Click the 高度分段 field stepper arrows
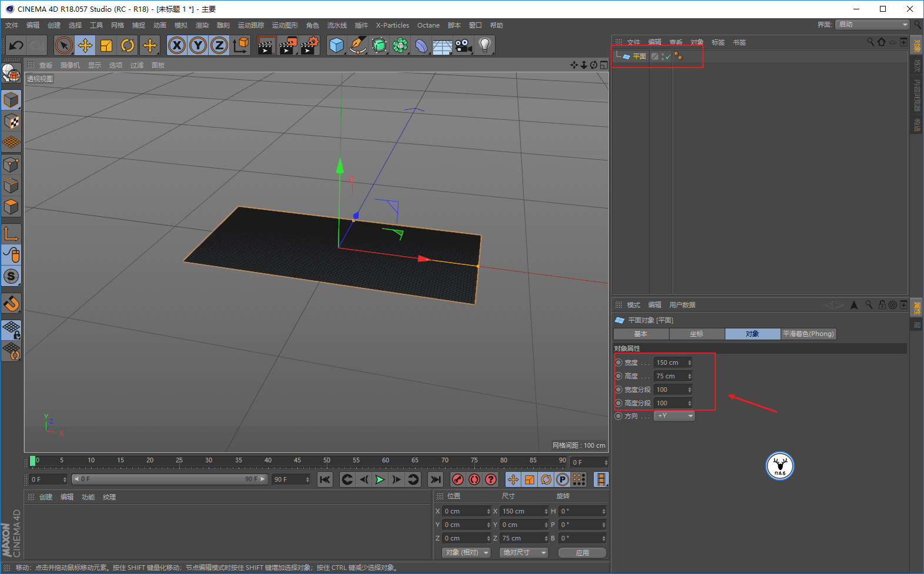The width and height of the screenshot is (924, 574). coord(689,403)
